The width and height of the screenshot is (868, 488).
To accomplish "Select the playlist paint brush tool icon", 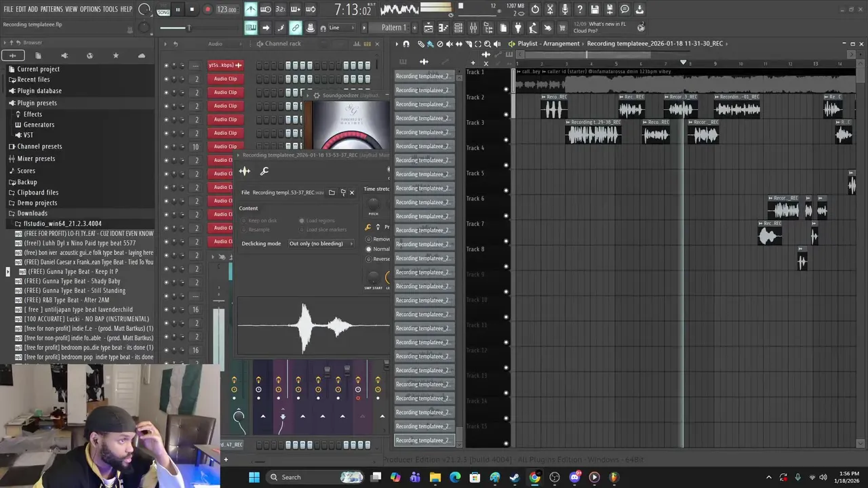I will point(430,43).
